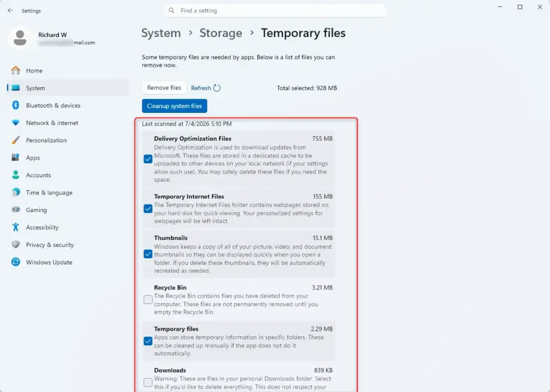Click the Apps icon in sidebar
The image size is (550, 392).
[16, 157]
